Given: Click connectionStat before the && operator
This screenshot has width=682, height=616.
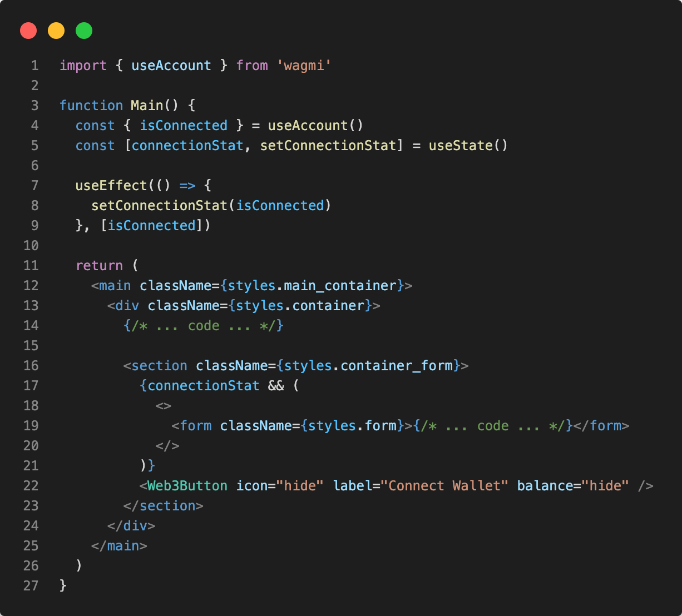Looking at the screenshot, I should pyautogui.click(x=204, y=386).
